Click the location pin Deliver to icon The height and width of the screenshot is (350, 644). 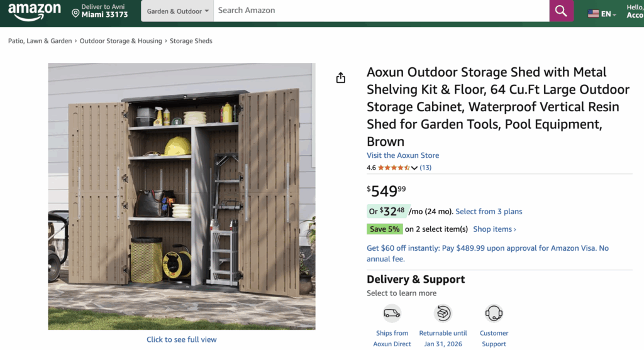click(75, 13)
